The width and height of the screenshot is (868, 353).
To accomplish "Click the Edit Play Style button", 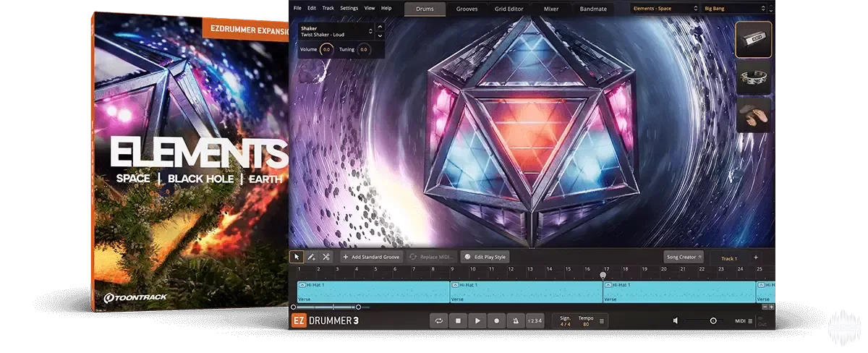I will (485, 257).
